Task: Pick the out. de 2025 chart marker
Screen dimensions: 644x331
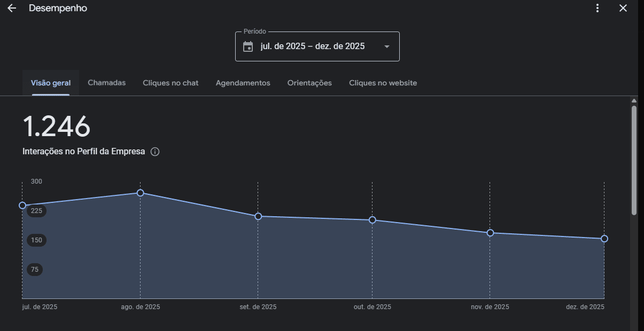Action: (373, 220)
